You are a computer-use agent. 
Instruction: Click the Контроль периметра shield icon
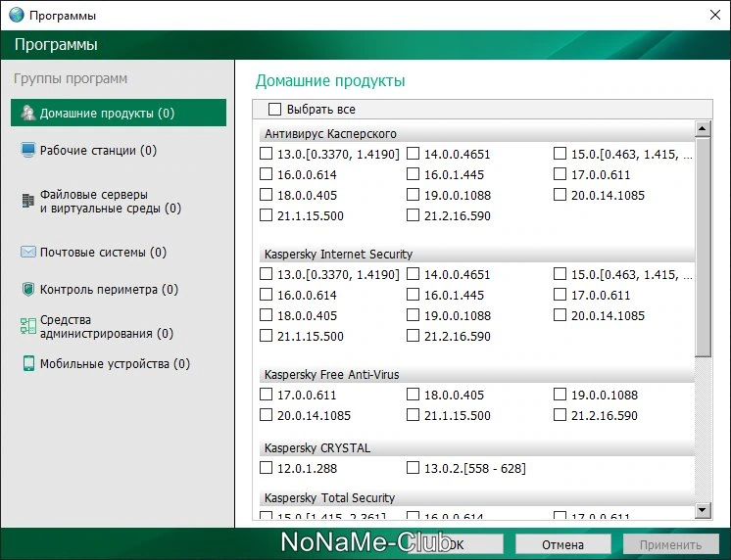pyautogui.click(x=28, y=290)
